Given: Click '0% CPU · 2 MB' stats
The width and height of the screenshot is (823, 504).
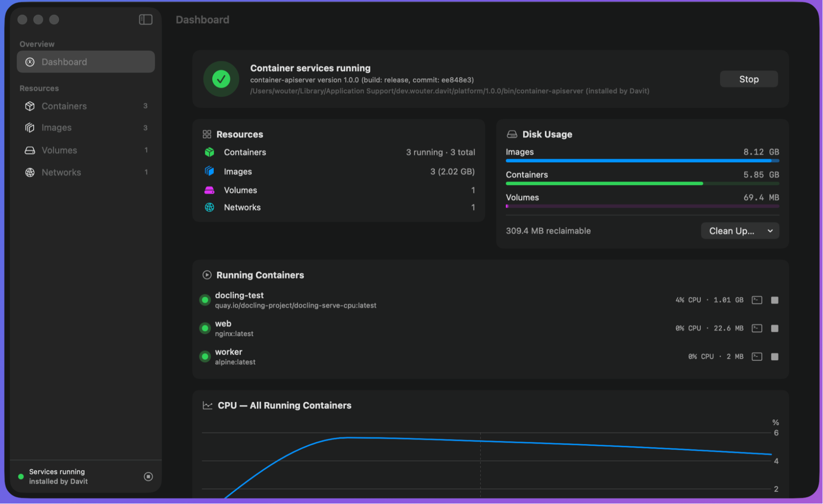Looking at the screenshot, I should click(x=716, y=357).
